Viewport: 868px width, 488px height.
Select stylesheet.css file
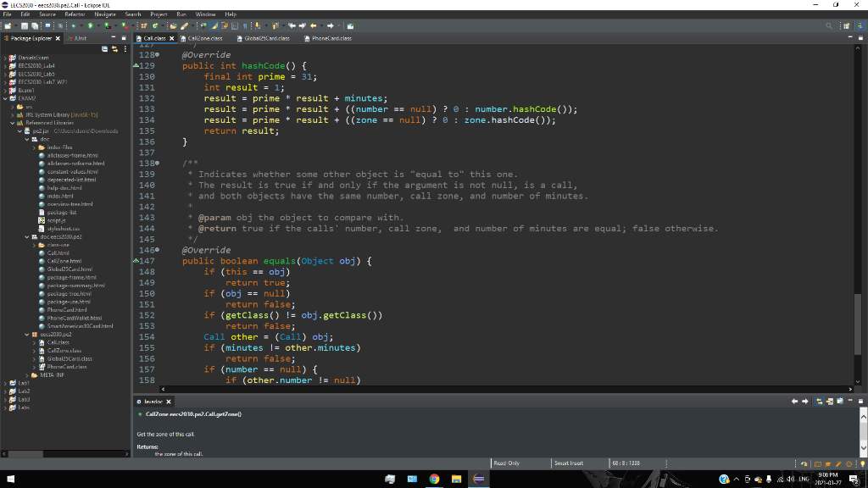pos(63,229)
